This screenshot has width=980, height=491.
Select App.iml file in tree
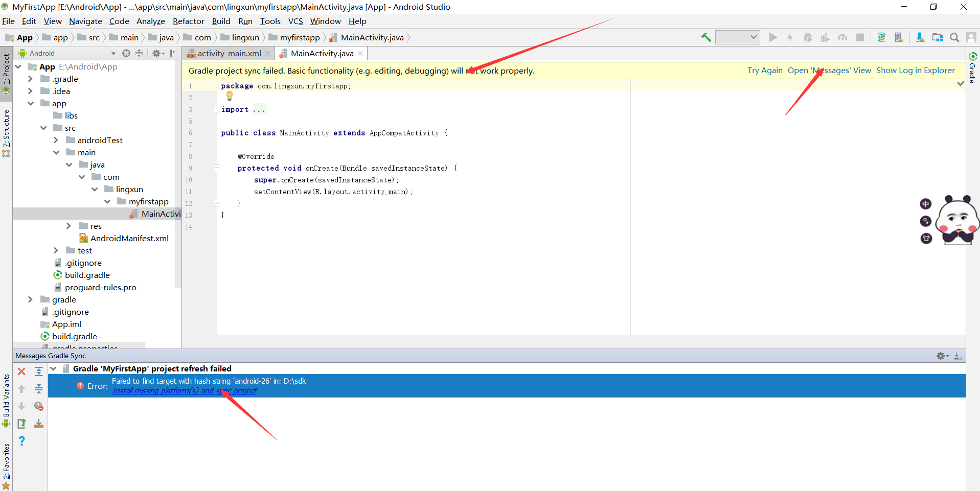click(x=61, y=324)
